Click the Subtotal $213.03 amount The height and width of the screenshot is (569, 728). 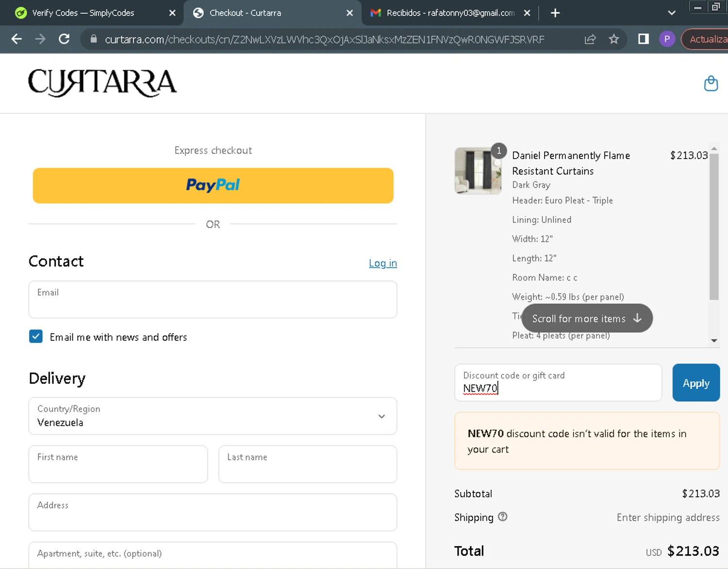[701, 494]
